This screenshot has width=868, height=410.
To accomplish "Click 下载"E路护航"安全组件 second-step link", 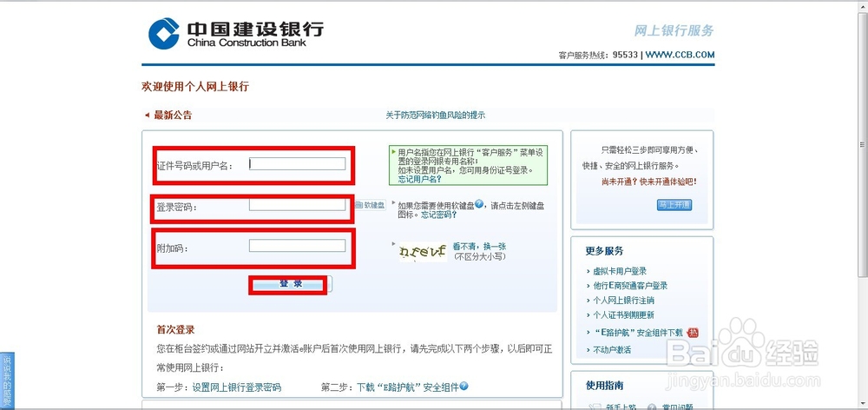I will click(407, 387).
